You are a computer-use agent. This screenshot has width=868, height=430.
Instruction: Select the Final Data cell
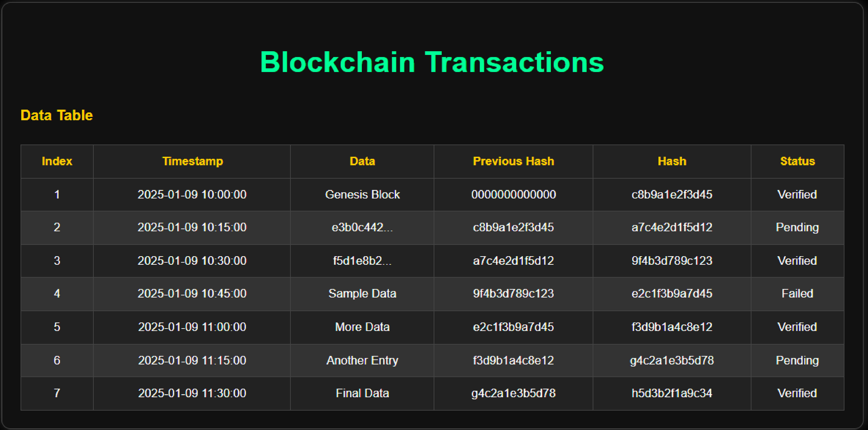(x=362, y=393)
